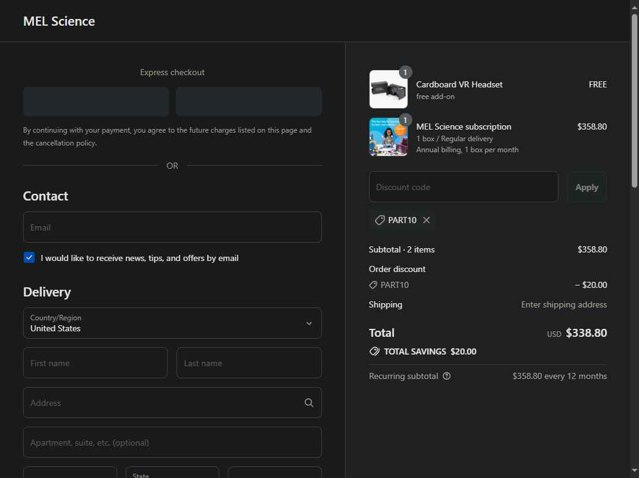The width and height of the screenshot is (639, 478).
Task: Click the MEL Science store title
Action: pos(59,21)
